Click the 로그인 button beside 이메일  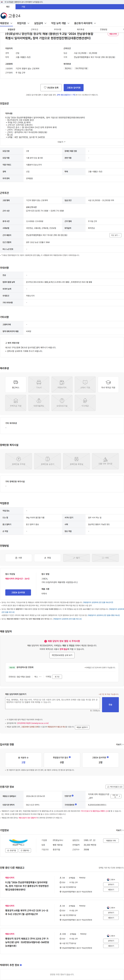click(57, 677)
